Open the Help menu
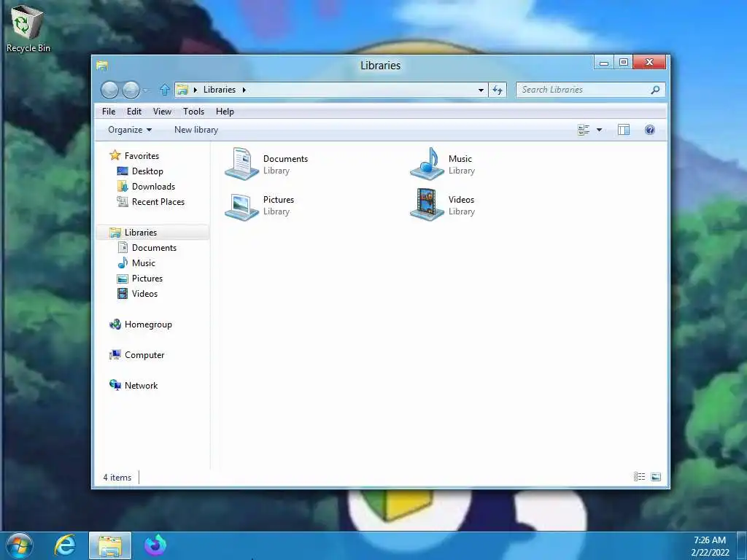747x560 pixels. [x=225, y=112]
